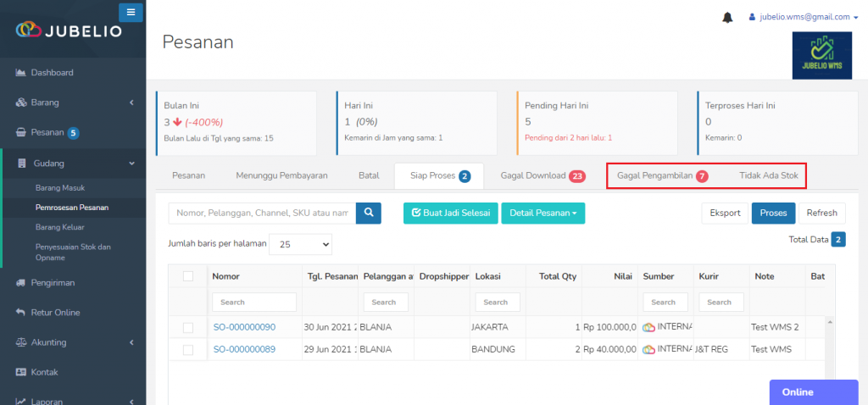868x405 pixels.
Task: Switch to Tidak Ada Stok tab
Action: tap(768, 176)
